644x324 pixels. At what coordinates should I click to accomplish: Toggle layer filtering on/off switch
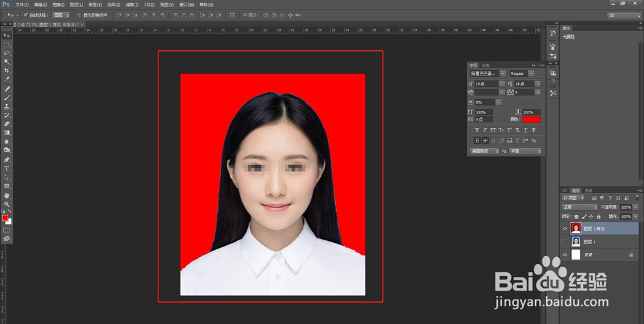click(x=638, y=198)
